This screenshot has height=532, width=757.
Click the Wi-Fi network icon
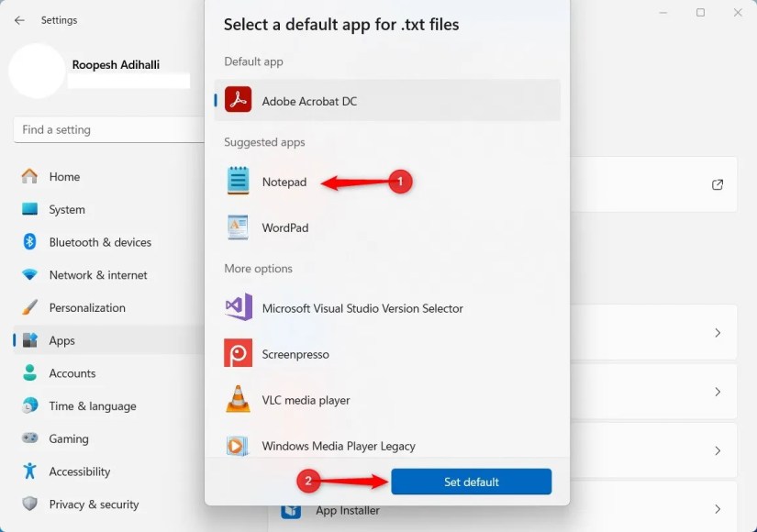29,274
